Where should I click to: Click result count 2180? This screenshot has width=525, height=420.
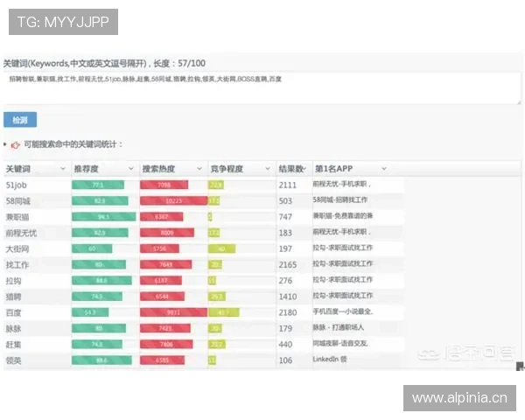click(288, 313)
